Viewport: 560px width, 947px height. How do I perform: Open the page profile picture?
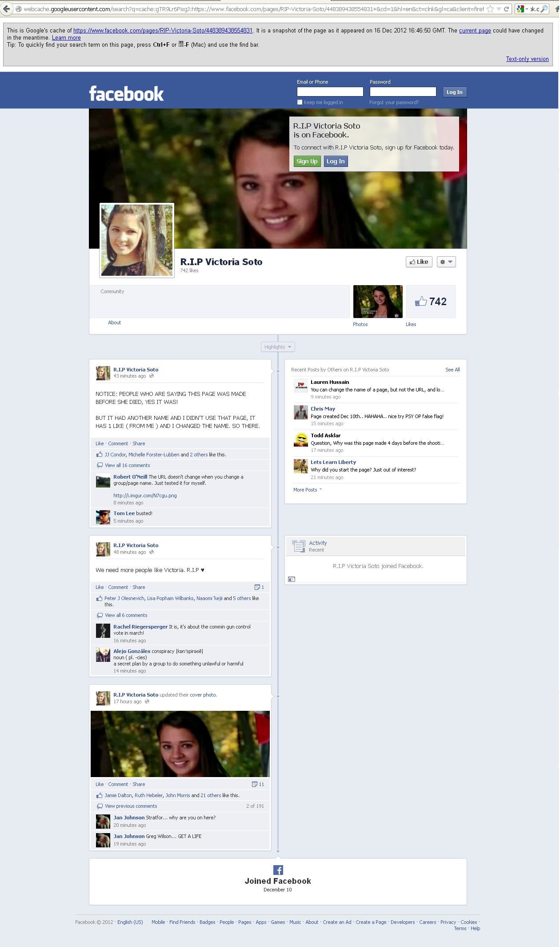point(137,240)
